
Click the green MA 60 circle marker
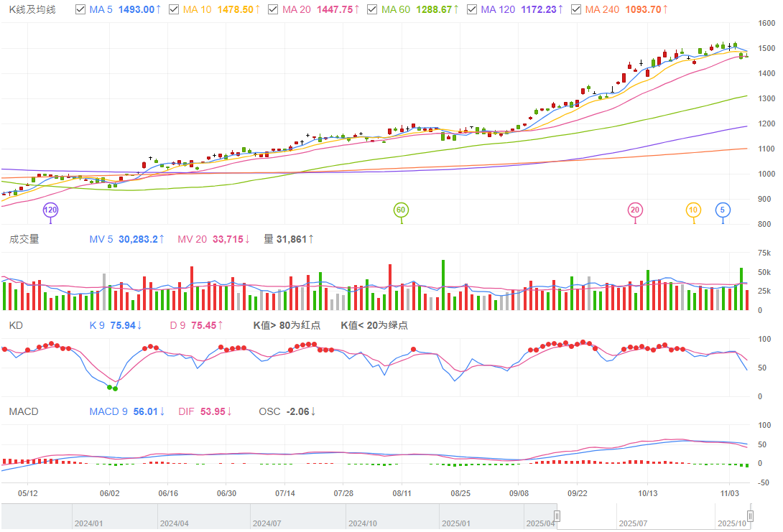tap(401, 210)
